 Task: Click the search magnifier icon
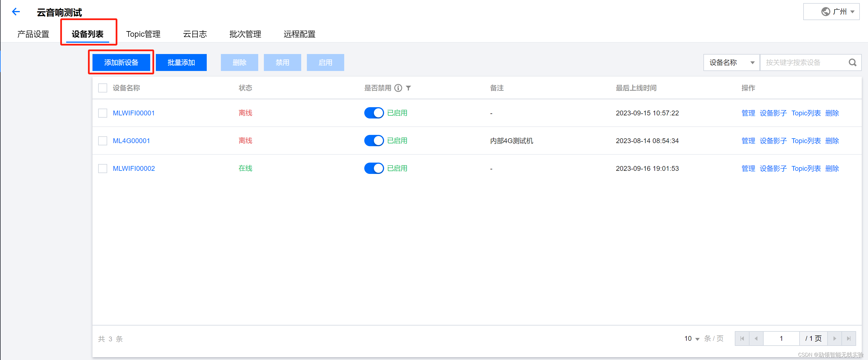[x=852, y=62]
